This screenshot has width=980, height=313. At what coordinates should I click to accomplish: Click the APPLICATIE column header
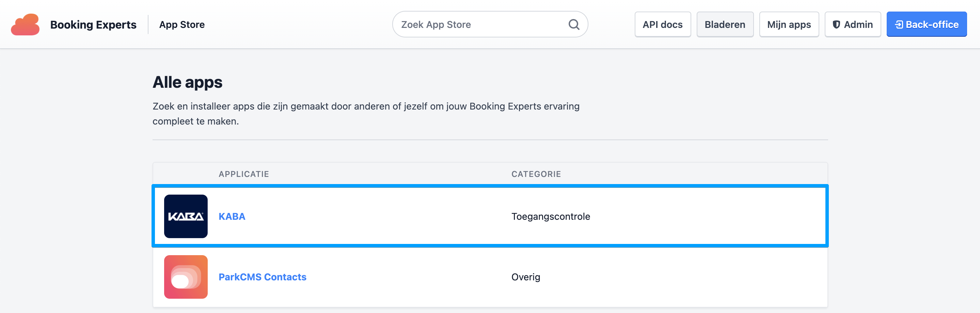click(x=243, y=174)
